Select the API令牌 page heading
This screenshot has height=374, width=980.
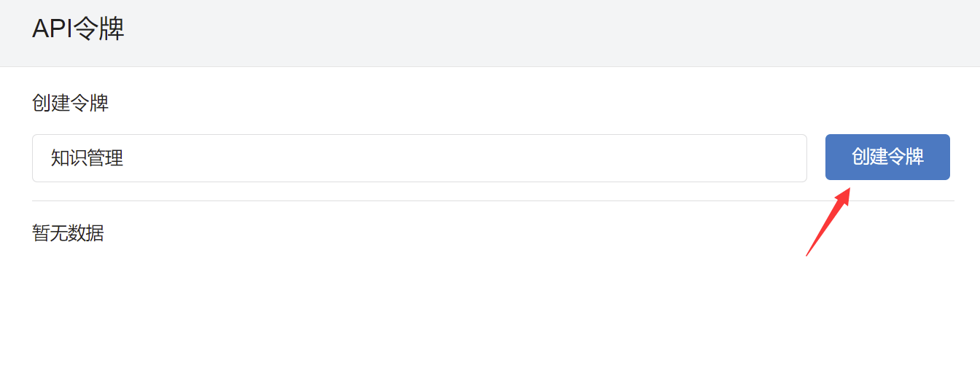78,29
